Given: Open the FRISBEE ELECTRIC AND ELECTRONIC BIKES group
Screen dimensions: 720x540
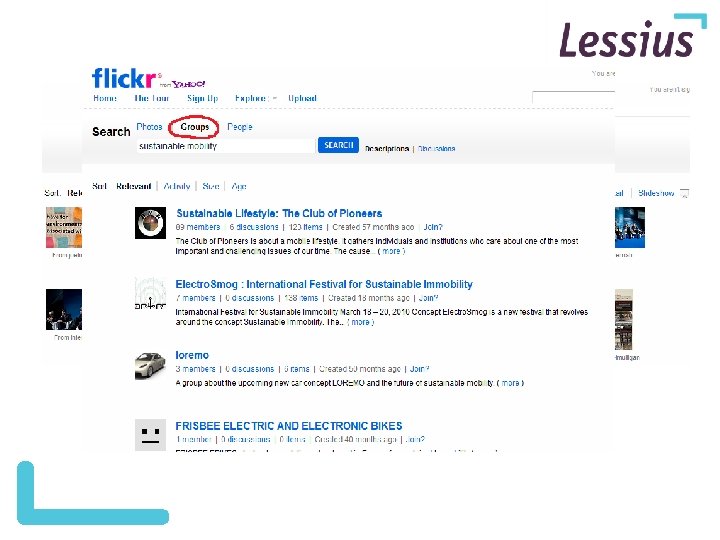Looking at the screenshot, I should click(289, 426).
